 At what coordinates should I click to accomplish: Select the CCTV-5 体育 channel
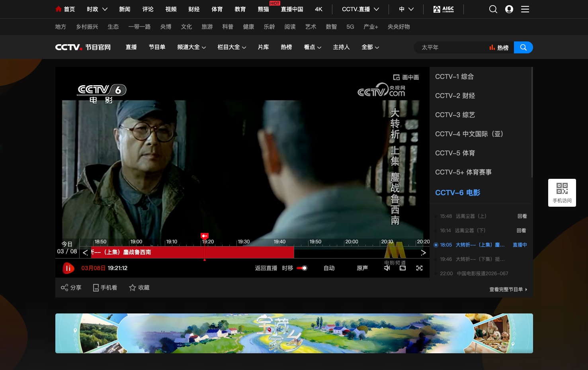tap(455, 153)
